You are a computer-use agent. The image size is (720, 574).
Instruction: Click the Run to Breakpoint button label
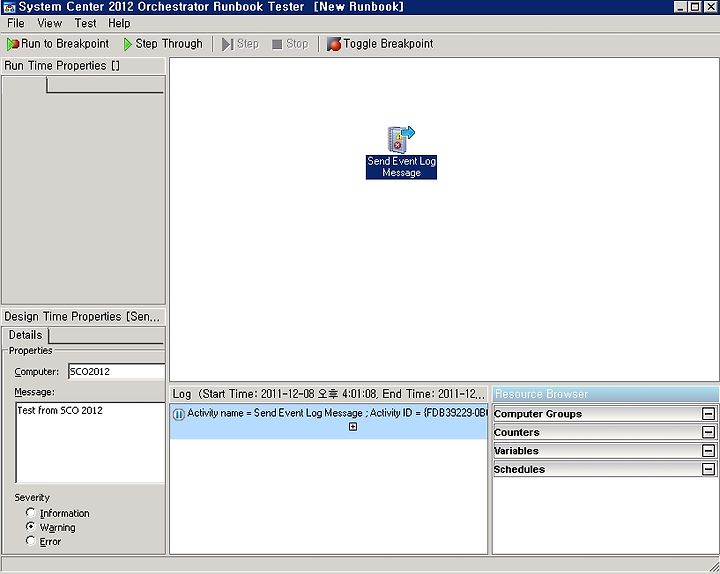tap(65, 44)
